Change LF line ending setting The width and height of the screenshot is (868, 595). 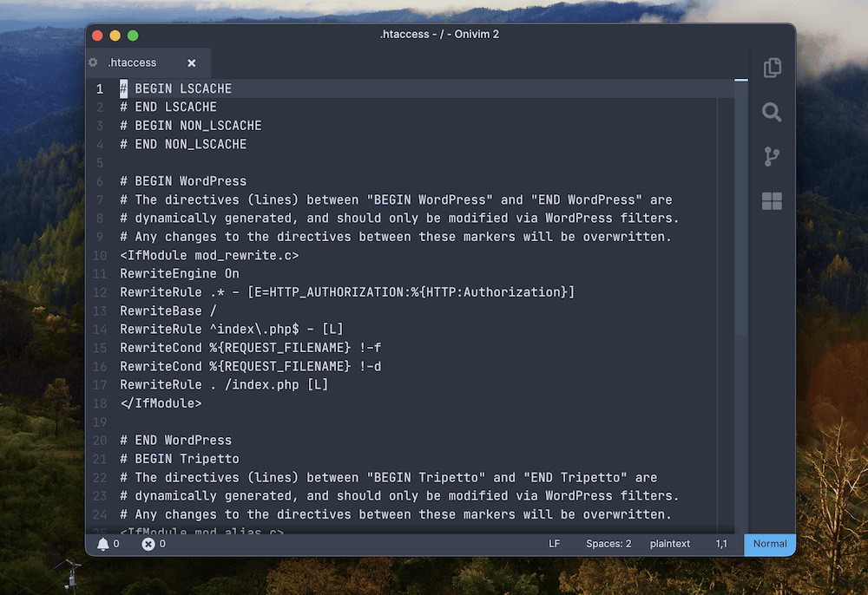pyautogui.click(x=554, y=544)
